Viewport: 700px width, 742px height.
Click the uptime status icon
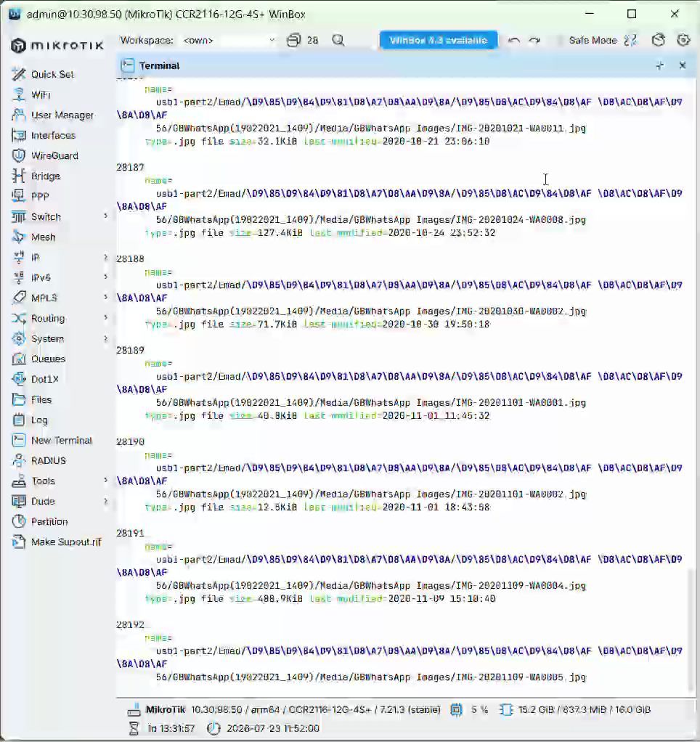pyautogui.click(x=134, y=727)
